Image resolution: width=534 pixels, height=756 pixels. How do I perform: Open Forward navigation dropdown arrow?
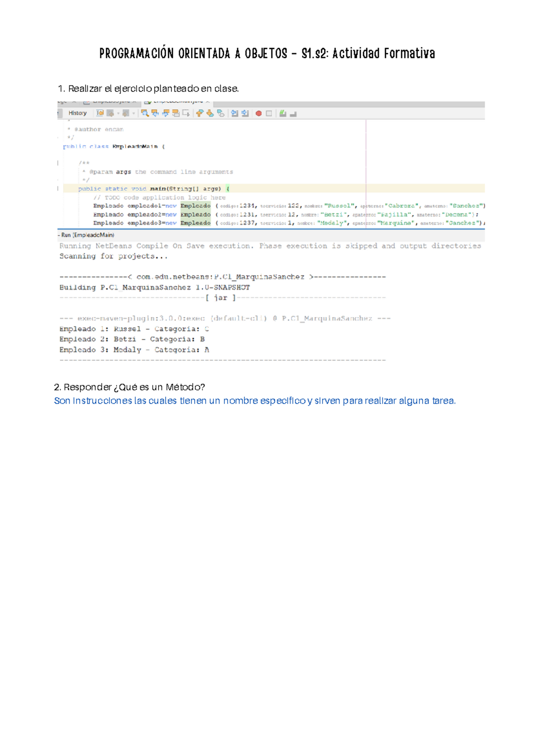click(133, 114)
